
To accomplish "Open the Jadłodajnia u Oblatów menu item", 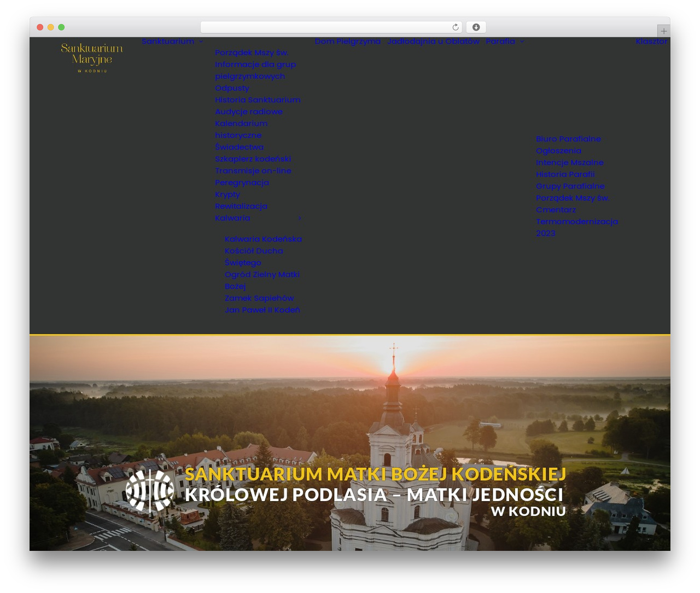I will pyautogui.click(x=433, y=41).
